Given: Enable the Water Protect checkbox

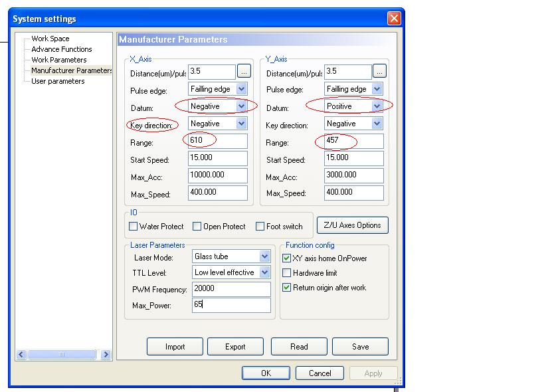Looking at the screenshot, I should tap(134, 227).
